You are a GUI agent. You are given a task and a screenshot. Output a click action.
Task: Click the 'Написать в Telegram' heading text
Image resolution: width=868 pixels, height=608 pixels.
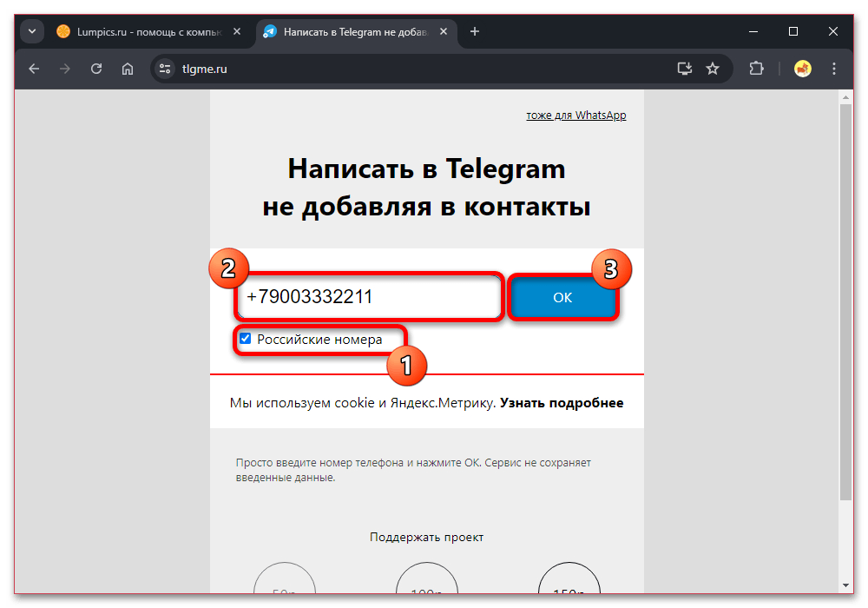pyautogui.click(x=426, y=187)
